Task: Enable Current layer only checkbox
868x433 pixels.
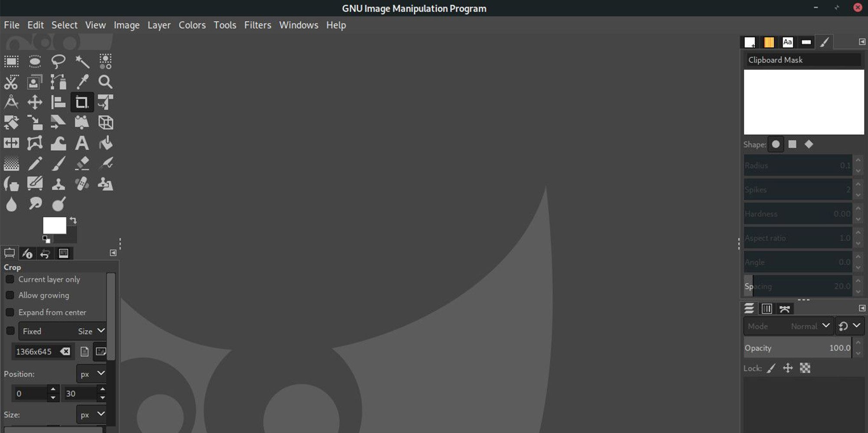Action: coord(10,279)
